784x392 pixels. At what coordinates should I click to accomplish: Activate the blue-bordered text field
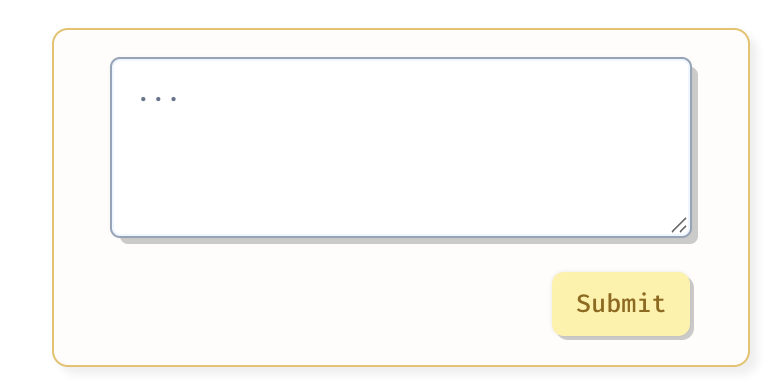click(401, 148)
